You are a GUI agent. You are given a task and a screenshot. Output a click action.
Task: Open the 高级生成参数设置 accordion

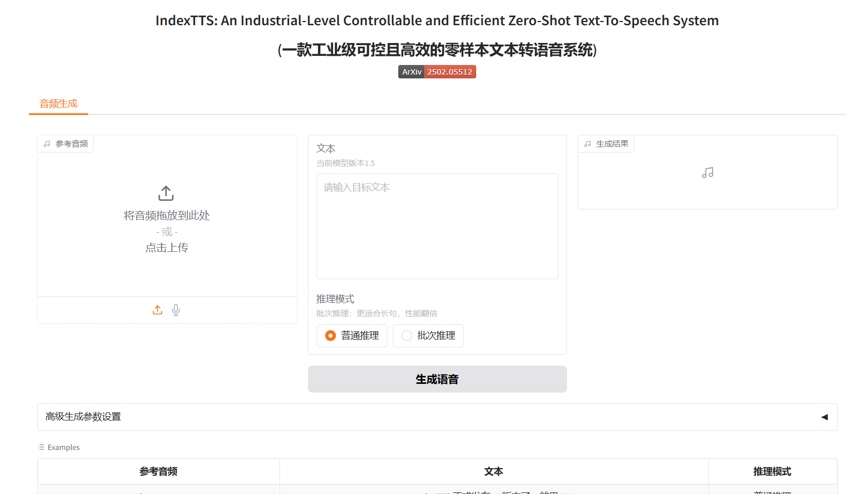tap(437, 417)
